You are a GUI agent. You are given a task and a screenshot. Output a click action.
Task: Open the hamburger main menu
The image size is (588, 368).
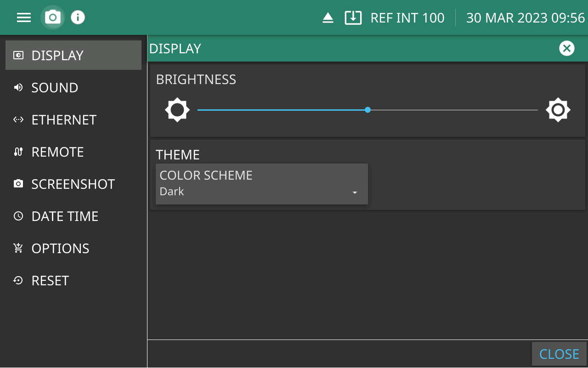(x=24, y=17)
